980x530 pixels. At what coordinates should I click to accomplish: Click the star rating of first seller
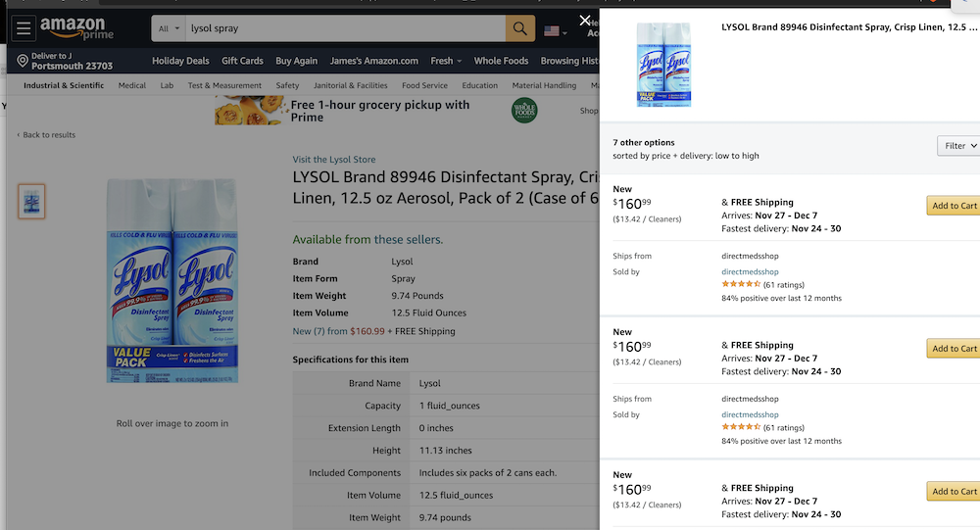coord(741,284)
